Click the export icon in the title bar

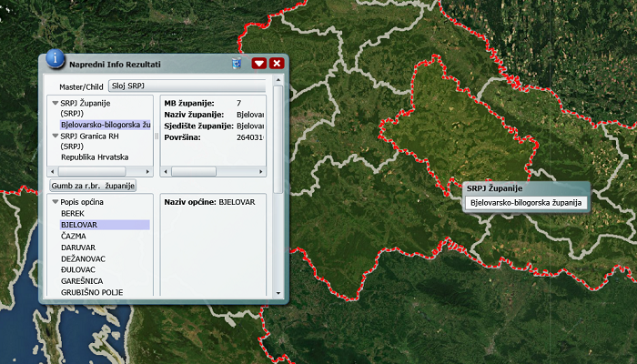click(238, 64)
